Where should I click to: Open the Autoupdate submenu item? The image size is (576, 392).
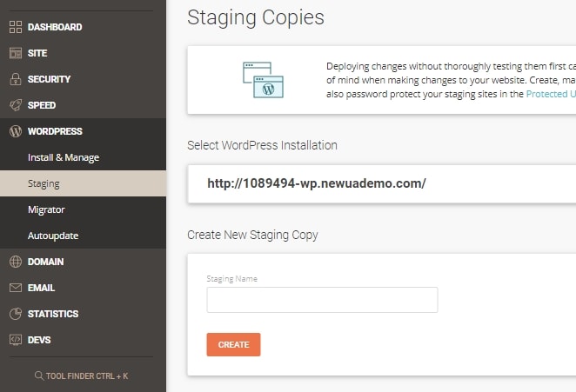coord(53,236)
